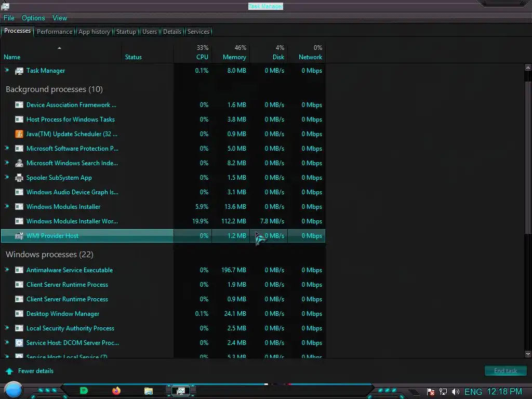Open File Explorer from the taskbar
This screenshot has width=532, height=399.
click(x=148, y=391)
